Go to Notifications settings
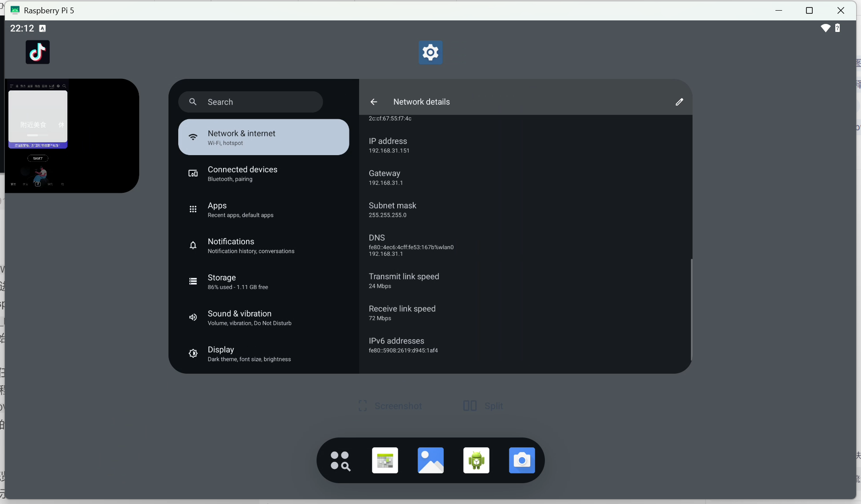 pyautogui.click(x=263, y=246)
